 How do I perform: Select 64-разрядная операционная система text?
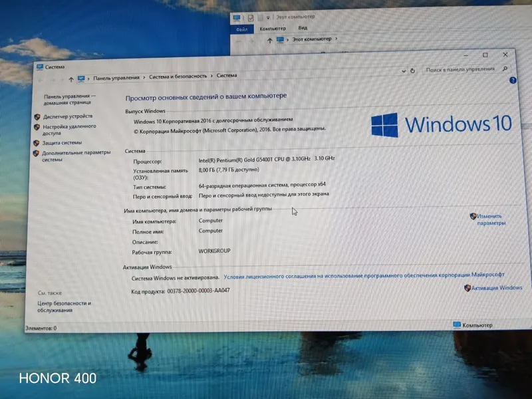click(262, 186)
